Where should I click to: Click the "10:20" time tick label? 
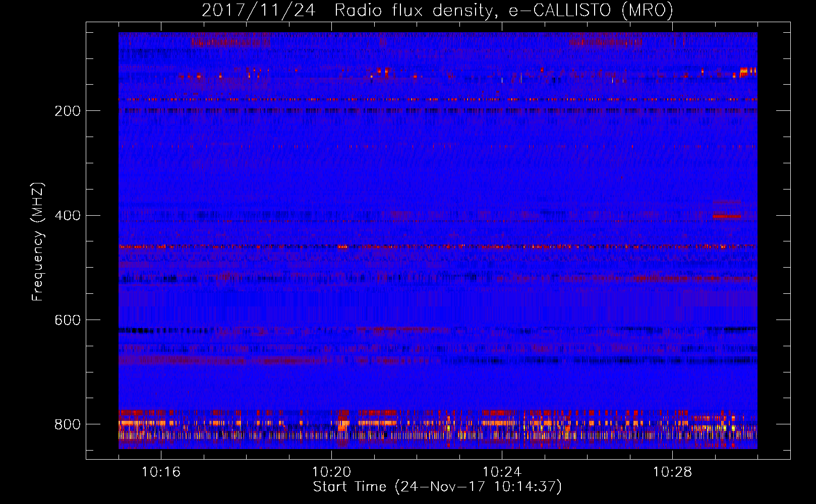coord(331,472)
